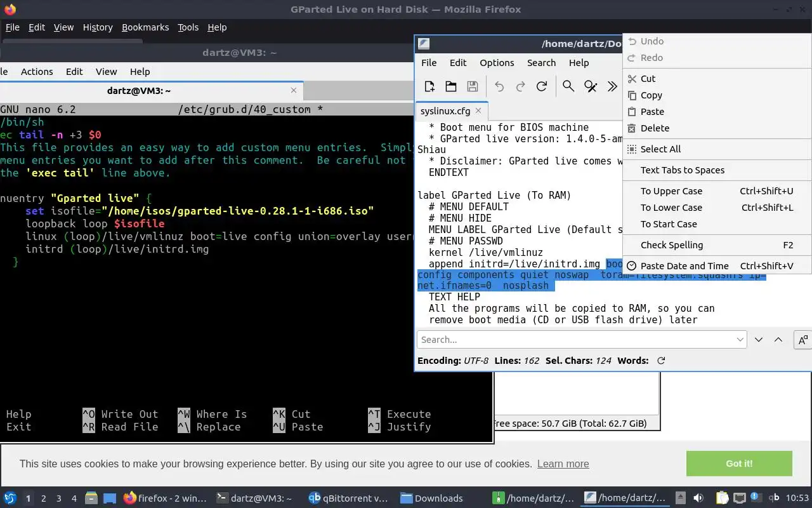
Task: Refresh the word count in the status bar
Action: [x=661, y=361]
